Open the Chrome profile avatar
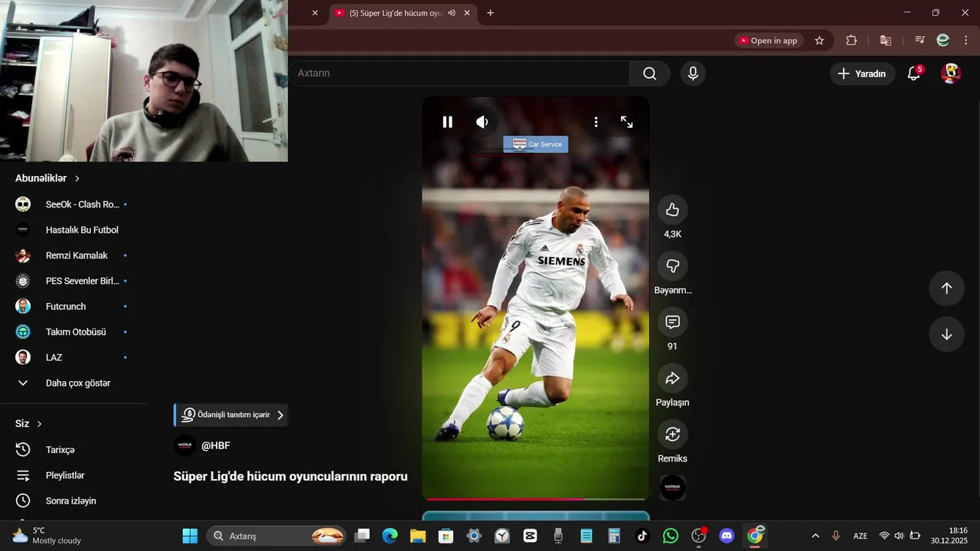 click(943, 41)
